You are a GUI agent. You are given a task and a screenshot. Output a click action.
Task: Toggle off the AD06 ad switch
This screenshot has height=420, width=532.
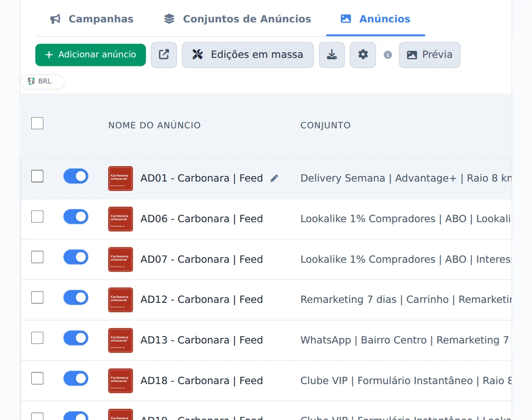(x=76, y=217)
